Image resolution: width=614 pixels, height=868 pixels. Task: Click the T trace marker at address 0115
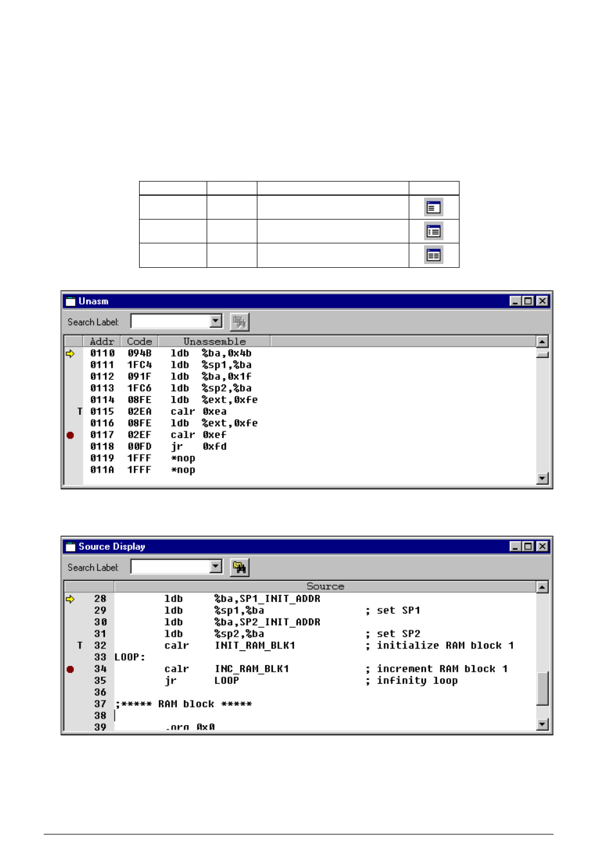80,411
